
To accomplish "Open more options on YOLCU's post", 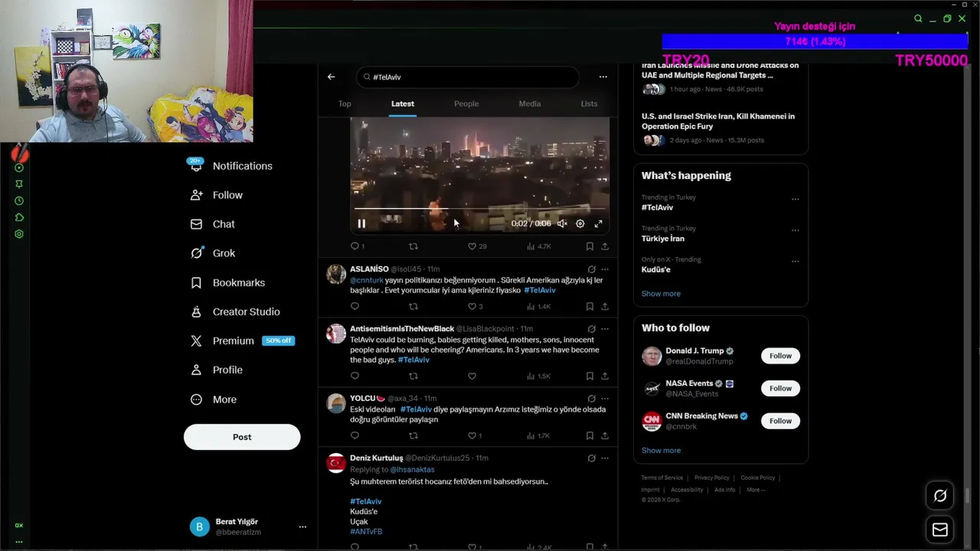I will coord(605,399).
